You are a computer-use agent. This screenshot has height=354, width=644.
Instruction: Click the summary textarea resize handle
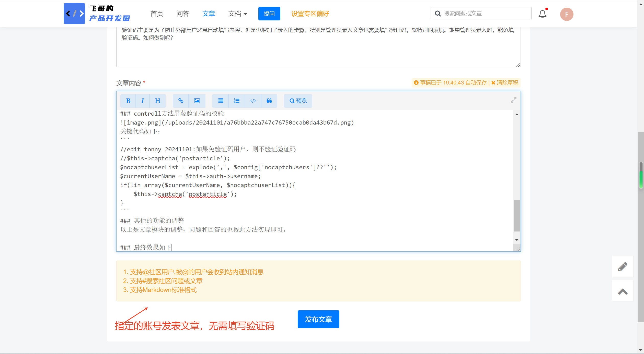pyautogui.click(x=518, y=65)
